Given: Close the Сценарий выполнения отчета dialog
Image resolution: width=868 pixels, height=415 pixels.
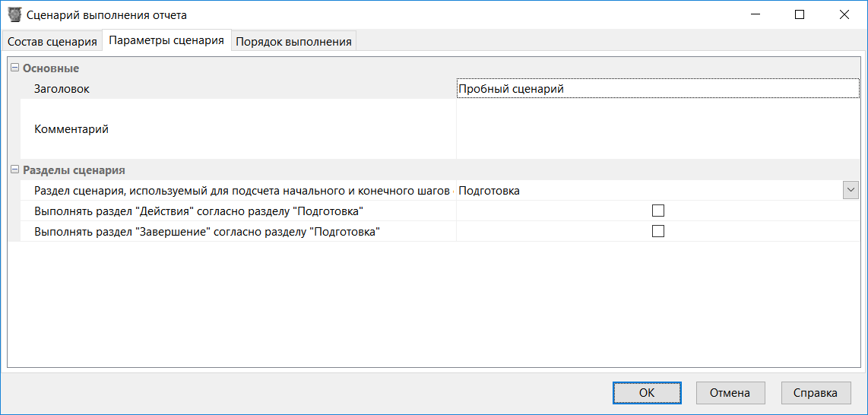Looking at the screenshot, I should [844, 15].
